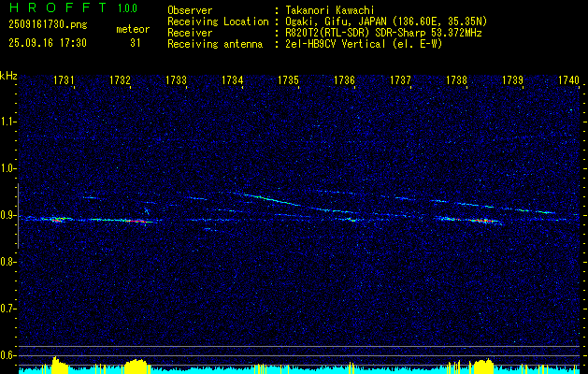The image size is (588, 374).
Task: Click the yellow power peak below 1732
Action: click(x=136, y=367)
